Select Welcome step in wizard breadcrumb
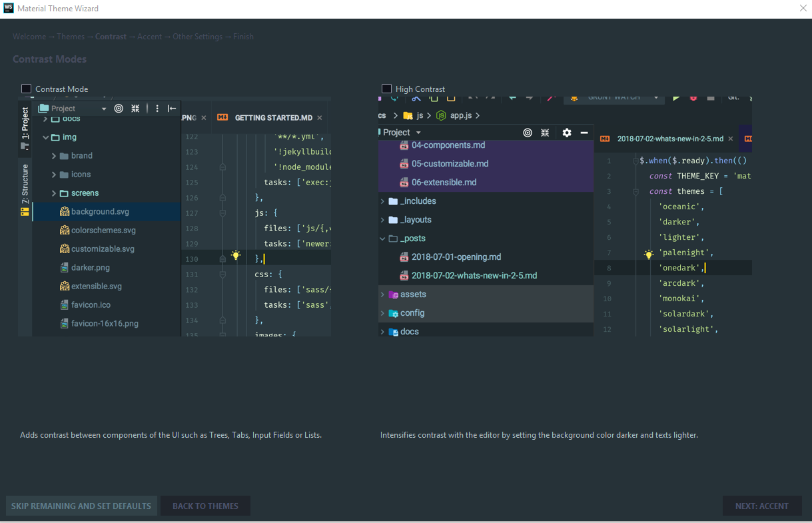 click(x=29, y=37)
